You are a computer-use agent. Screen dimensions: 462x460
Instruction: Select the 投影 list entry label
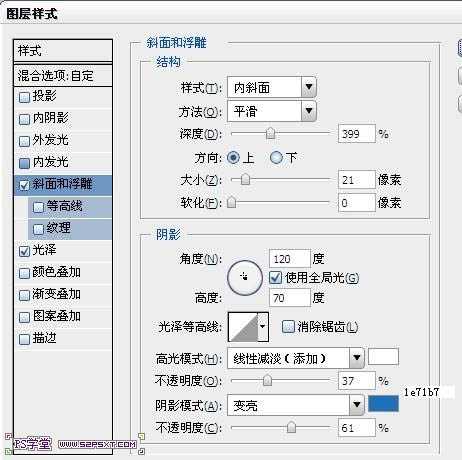(x=44, y=96)
